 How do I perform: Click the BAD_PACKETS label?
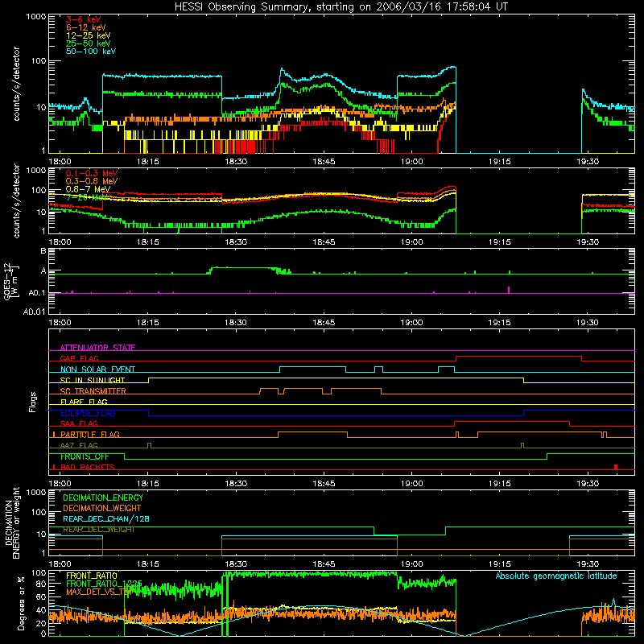tap(88, 467)
